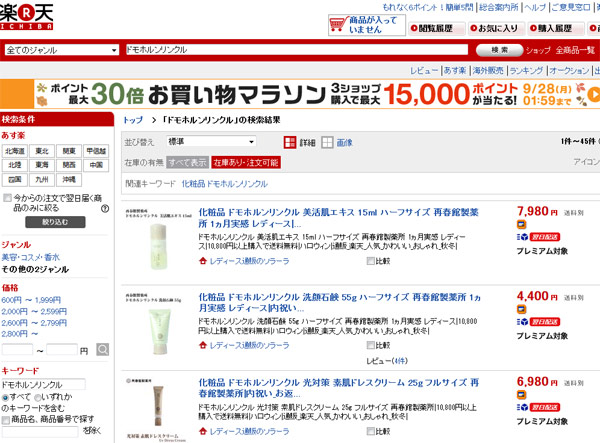Open the 全商品一覧 link

(x=575, y=50)
